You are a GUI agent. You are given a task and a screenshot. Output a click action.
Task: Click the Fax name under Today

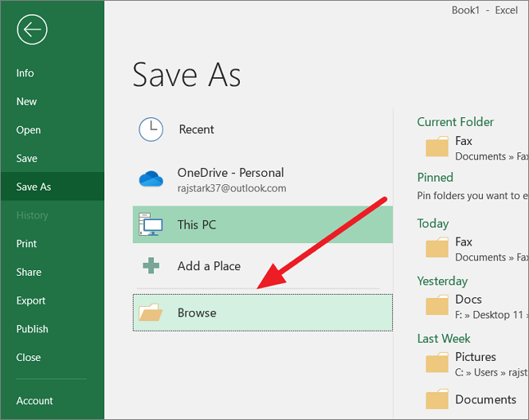(464, 241)
